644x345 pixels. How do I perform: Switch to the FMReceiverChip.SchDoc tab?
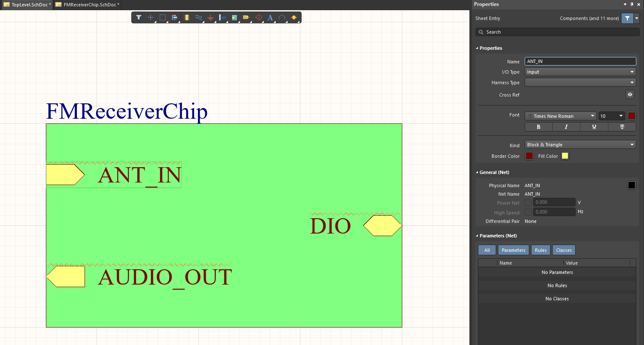click(87, 5)
